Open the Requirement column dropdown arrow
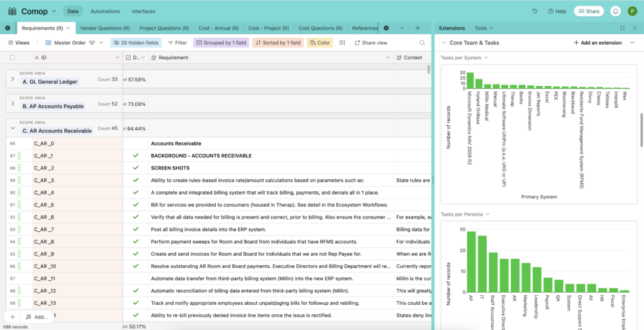This screenshot has width=644, height=330. click(388, 57)
